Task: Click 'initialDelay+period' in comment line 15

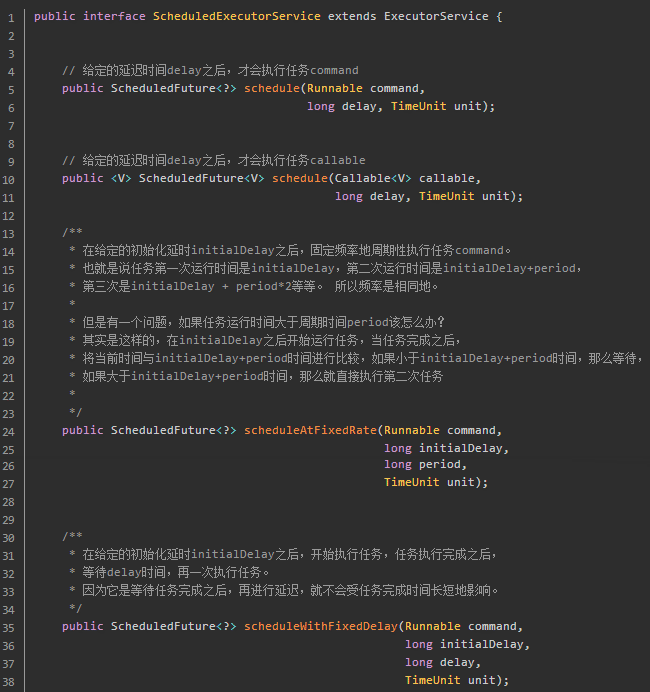Action: [509, 268]
